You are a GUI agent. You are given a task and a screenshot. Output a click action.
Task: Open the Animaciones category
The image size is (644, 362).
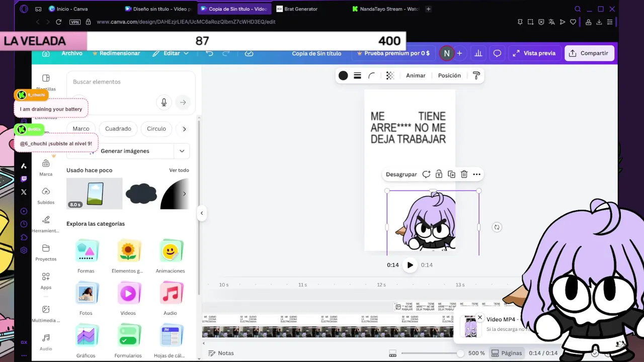click(170, 257)
